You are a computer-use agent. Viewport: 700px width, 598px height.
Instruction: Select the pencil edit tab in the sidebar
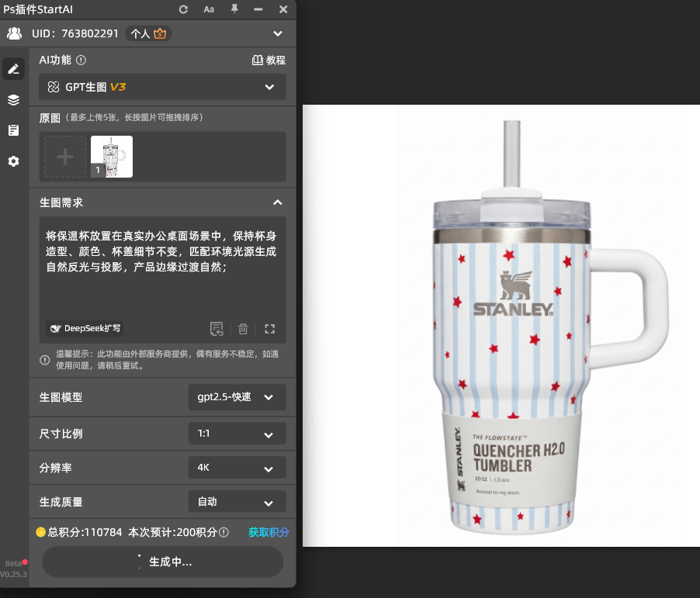click(13, 69)
